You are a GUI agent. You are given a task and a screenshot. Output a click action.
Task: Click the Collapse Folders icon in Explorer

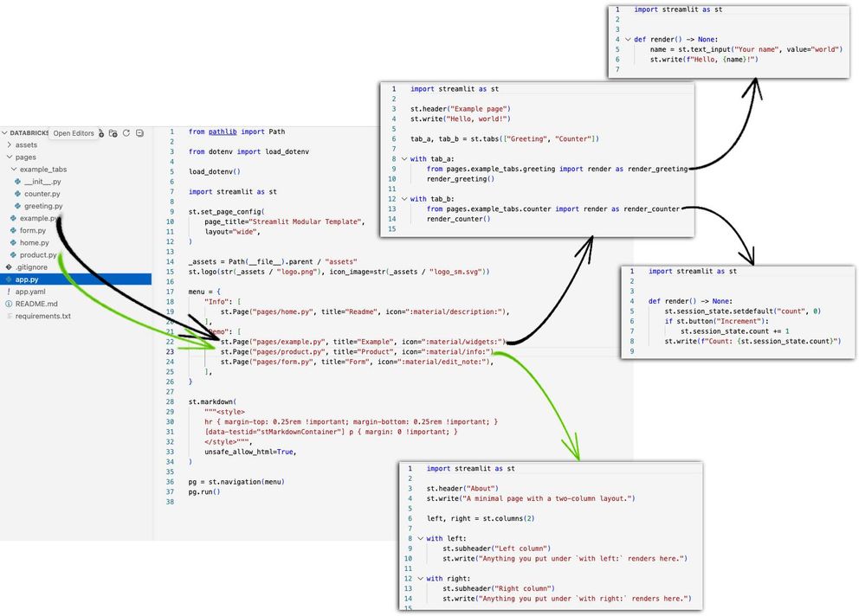point(139,132)
